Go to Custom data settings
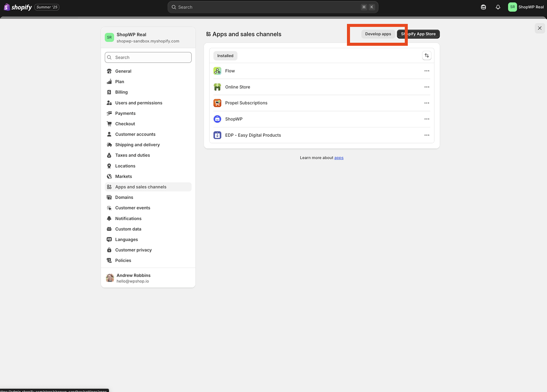 click(148, 229)
